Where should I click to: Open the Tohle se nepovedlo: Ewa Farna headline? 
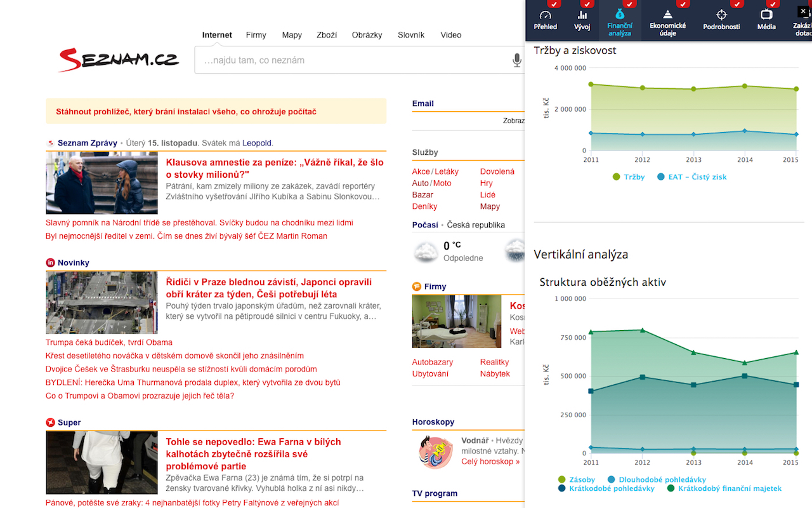[x=254, y=454]
